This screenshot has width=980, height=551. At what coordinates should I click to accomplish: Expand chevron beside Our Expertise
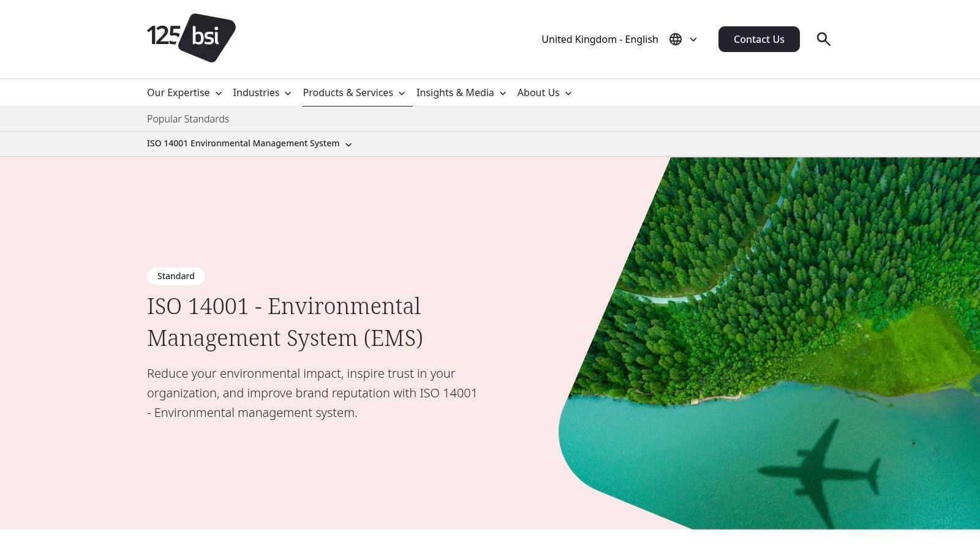tap(219, 94)
